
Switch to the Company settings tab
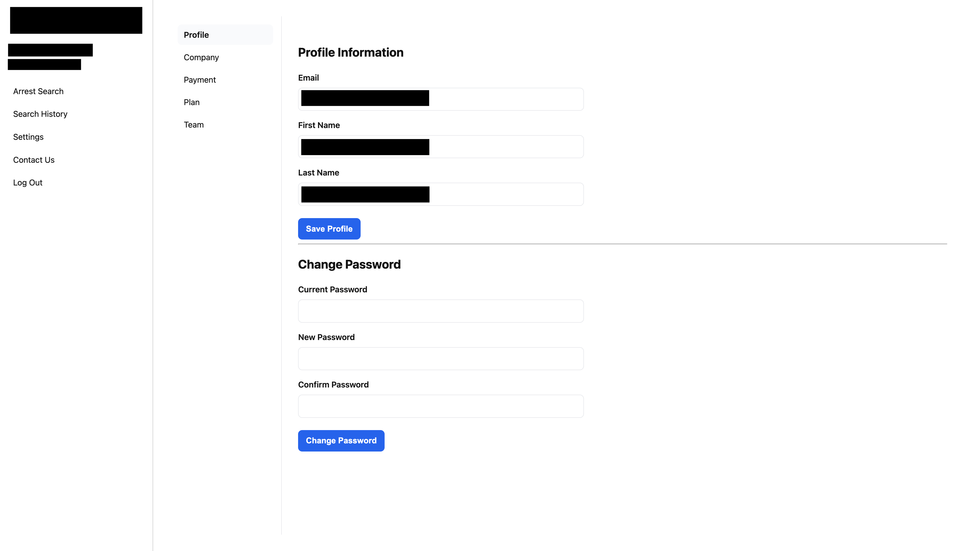[201, 57]
